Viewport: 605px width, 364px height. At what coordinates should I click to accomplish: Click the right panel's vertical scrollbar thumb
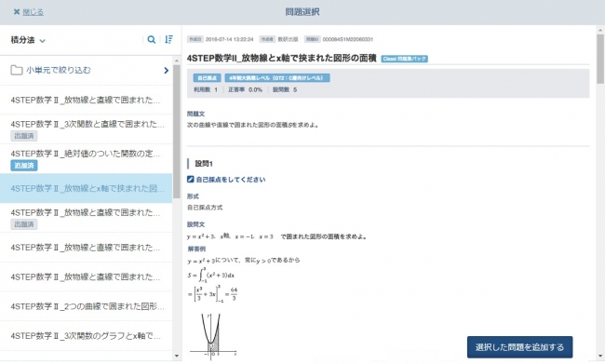coord(600,59)
